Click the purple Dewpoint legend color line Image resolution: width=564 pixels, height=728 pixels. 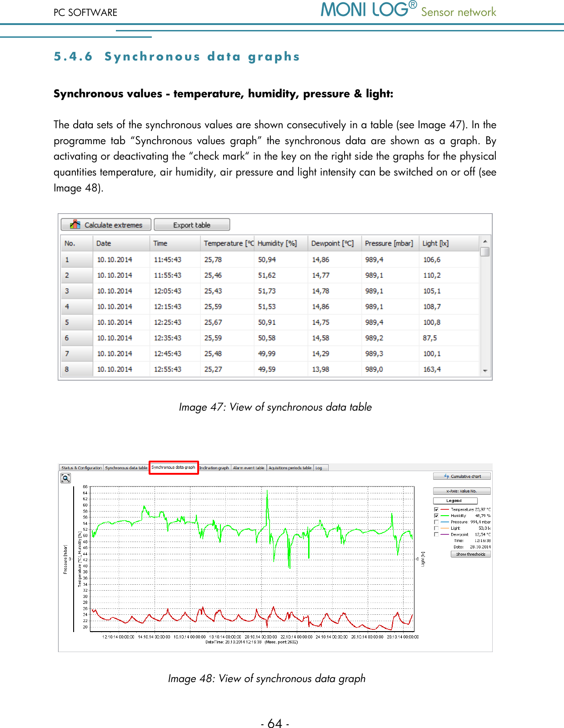click(444, 535)
